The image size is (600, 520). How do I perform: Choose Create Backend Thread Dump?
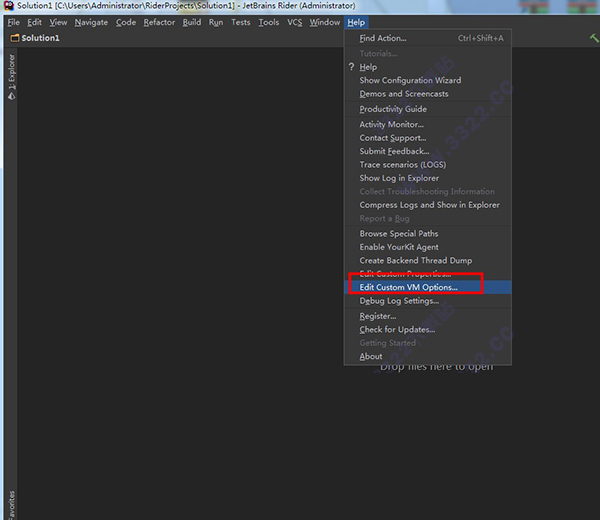tap(428, 261)
